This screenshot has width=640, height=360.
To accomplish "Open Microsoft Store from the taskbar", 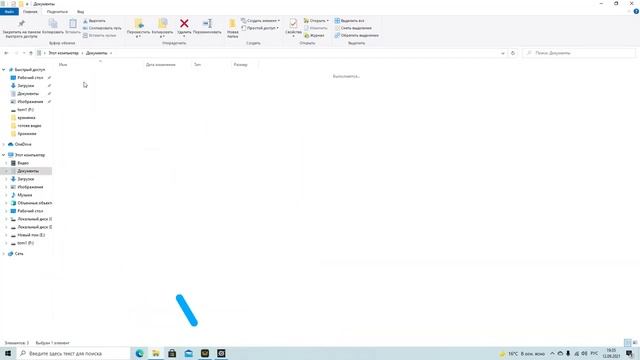I will (x=172, y=353).
